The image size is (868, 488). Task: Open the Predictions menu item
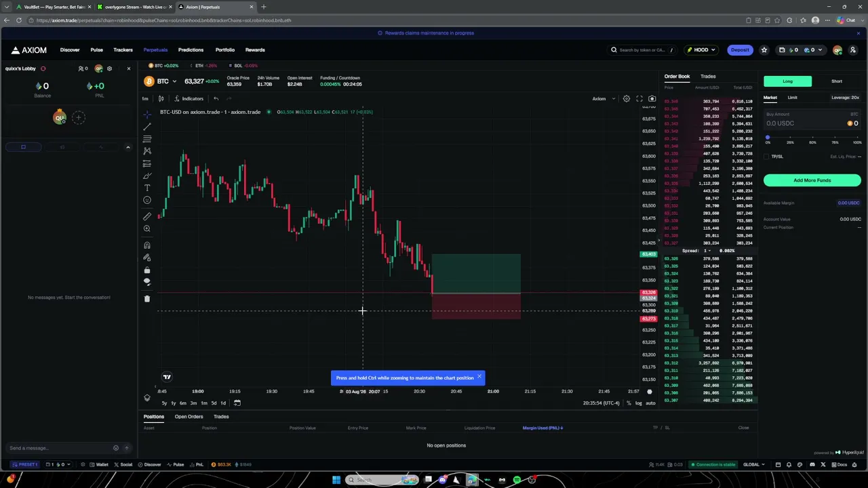pos(191,49)
